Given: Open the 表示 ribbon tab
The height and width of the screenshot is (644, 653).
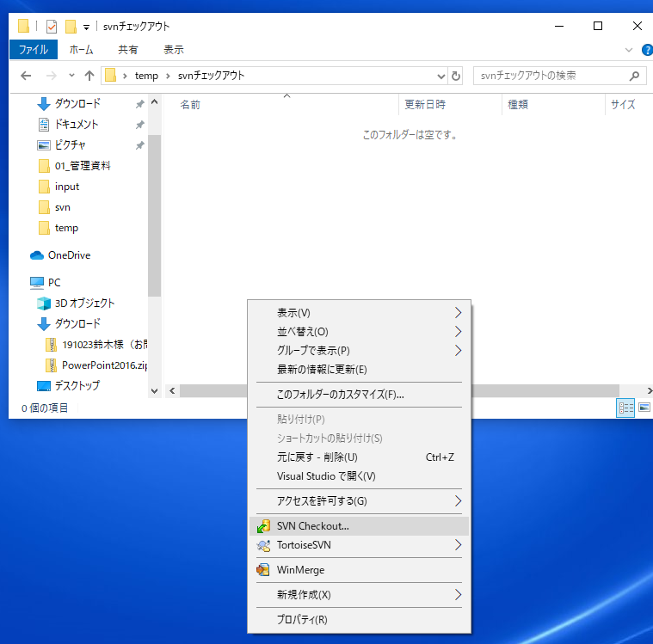Looking at the screenshot, I should 174,50.
